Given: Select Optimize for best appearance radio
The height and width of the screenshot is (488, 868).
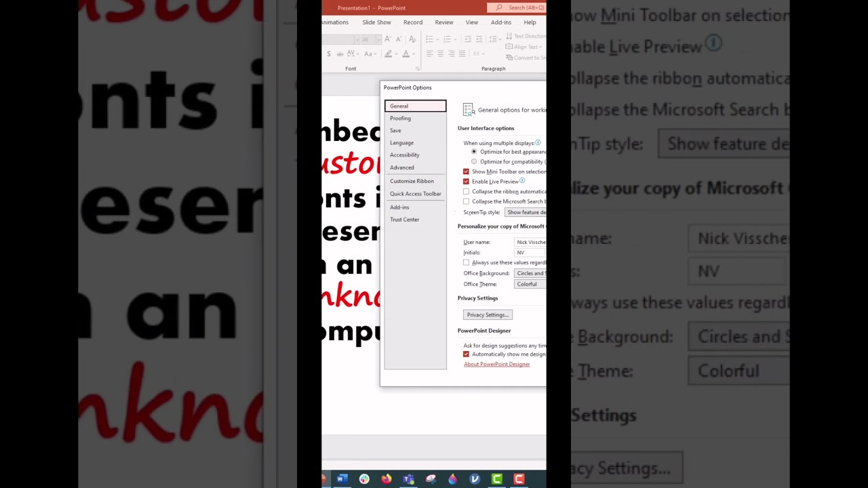Looking at the screenshot, I should point(474,152).
